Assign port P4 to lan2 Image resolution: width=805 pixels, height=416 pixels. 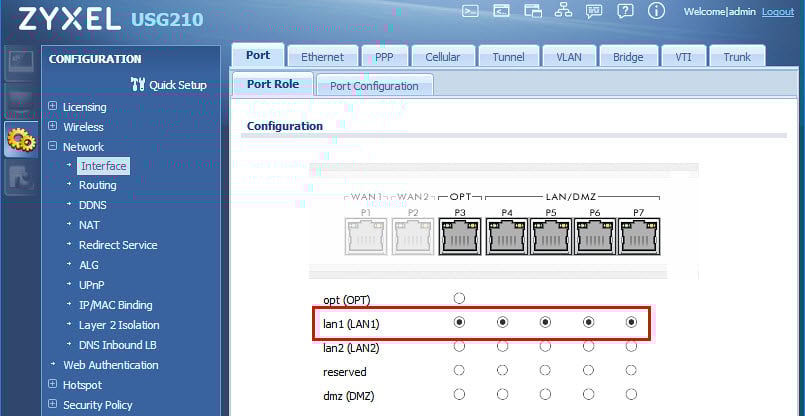[503, 347]
